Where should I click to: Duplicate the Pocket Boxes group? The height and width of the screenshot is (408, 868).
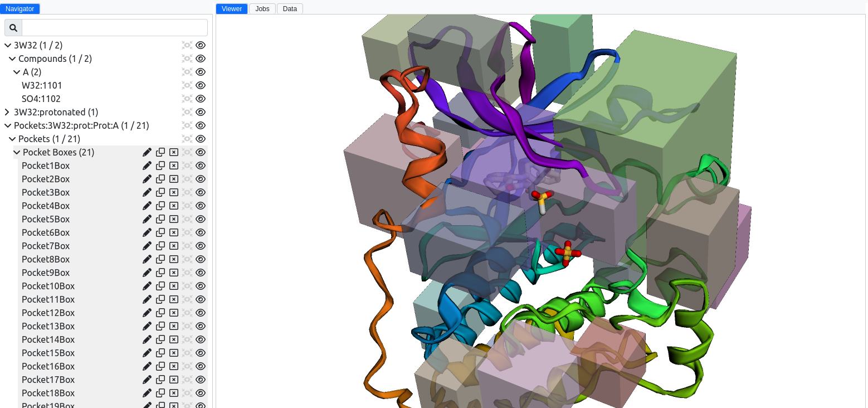(160, 152)
